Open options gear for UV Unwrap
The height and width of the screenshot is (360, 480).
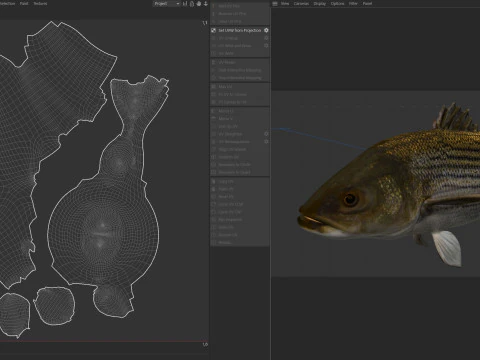(x=266, y=38)
